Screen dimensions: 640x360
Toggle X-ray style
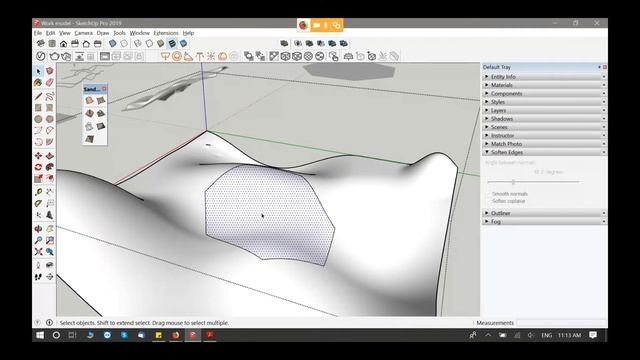tap(113, 43)
